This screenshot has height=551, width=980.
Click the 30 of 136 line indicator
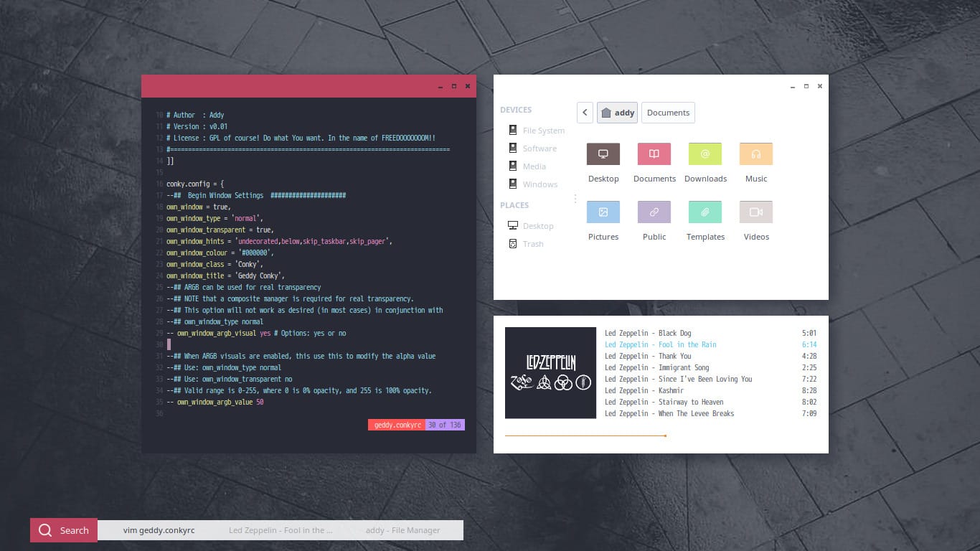[x=445, y=425]
